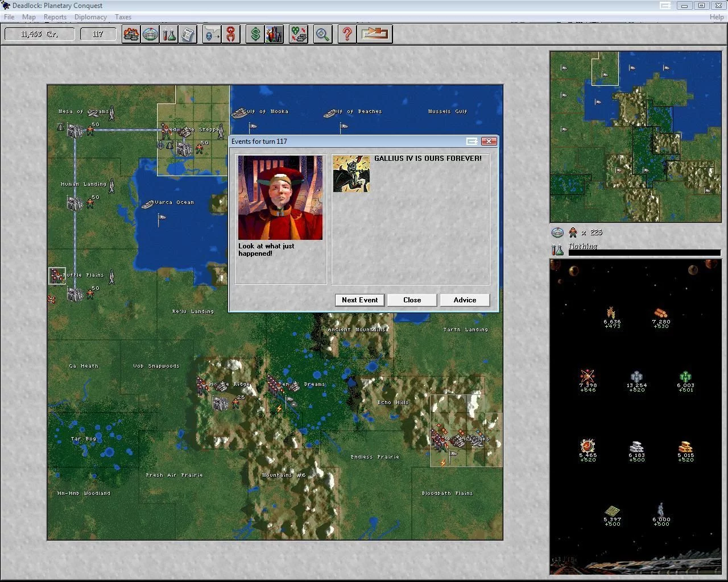The image size is (728, 582).
Task: Select the magnifying glass zoom icon
Action: [322, 34]
